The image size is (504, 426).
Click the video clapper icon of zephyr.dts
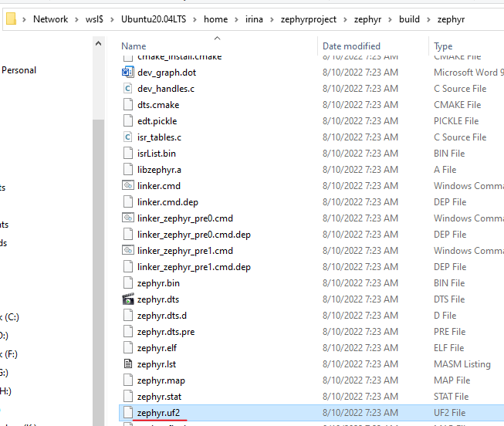coord(128,299)
